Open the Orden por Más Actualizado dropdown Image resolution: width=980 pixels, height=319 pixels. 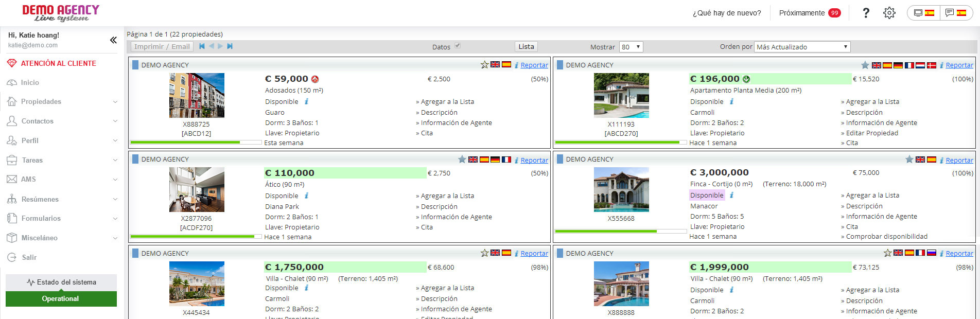(x=802, y=47)
